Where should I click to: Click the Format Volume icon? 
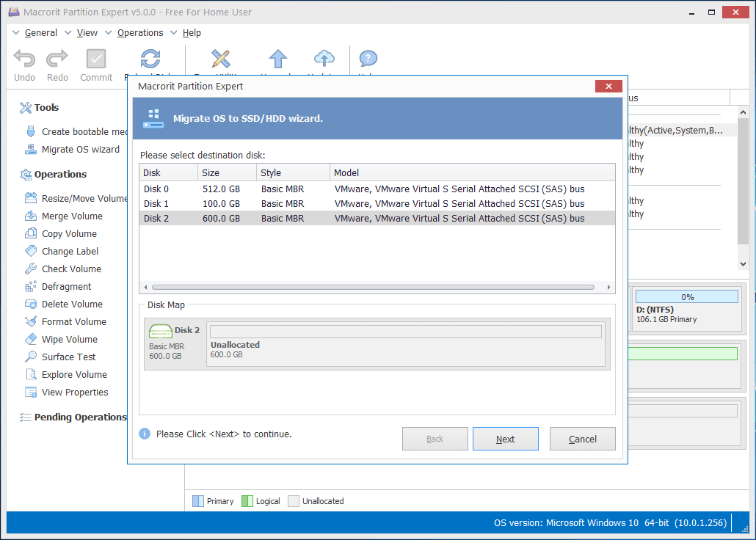[x=31, y=321]
